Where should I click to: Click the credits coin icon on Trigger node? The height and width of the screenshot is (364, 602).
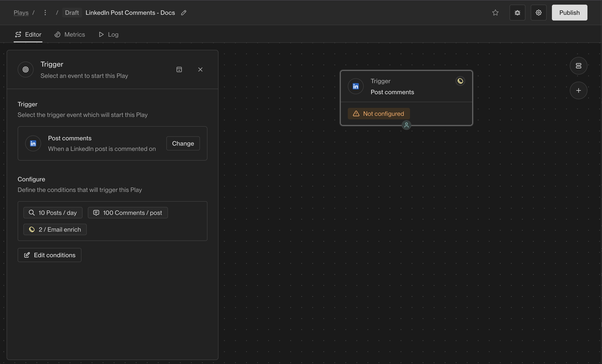460,81
